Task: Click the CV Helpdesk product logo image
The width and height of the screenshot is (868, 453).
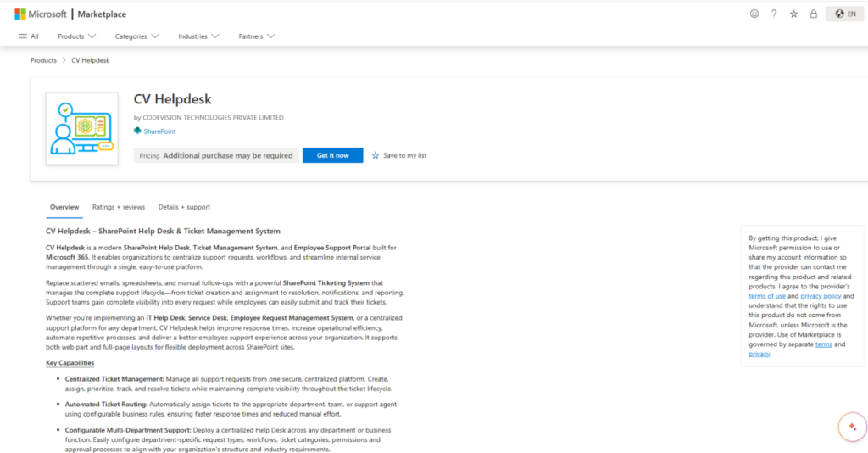Action: point(82,128)
